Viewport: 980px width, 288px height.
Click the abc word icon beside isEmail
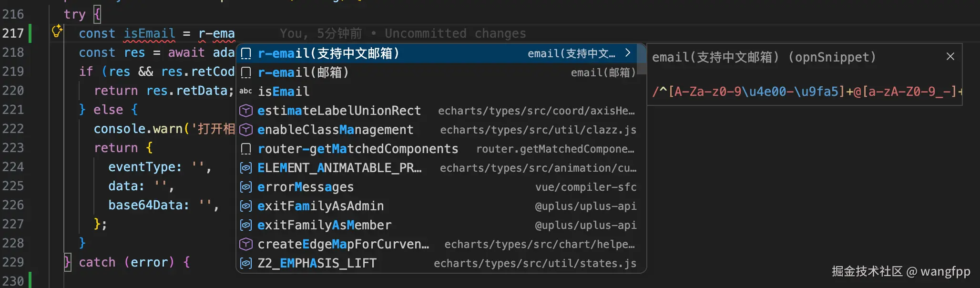245,91
